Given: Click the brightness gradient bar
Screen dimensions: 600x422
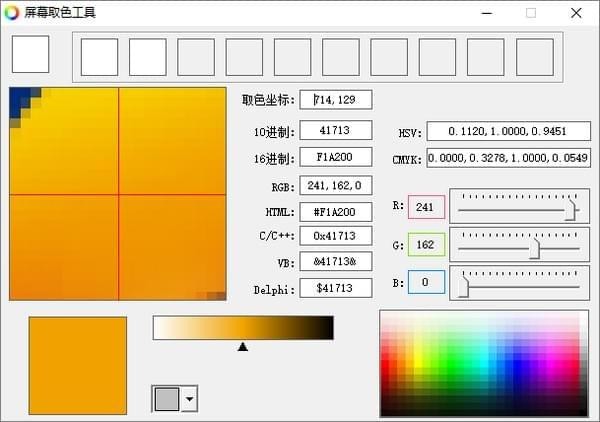Looking at the screenshot, I should click(243, 328).
